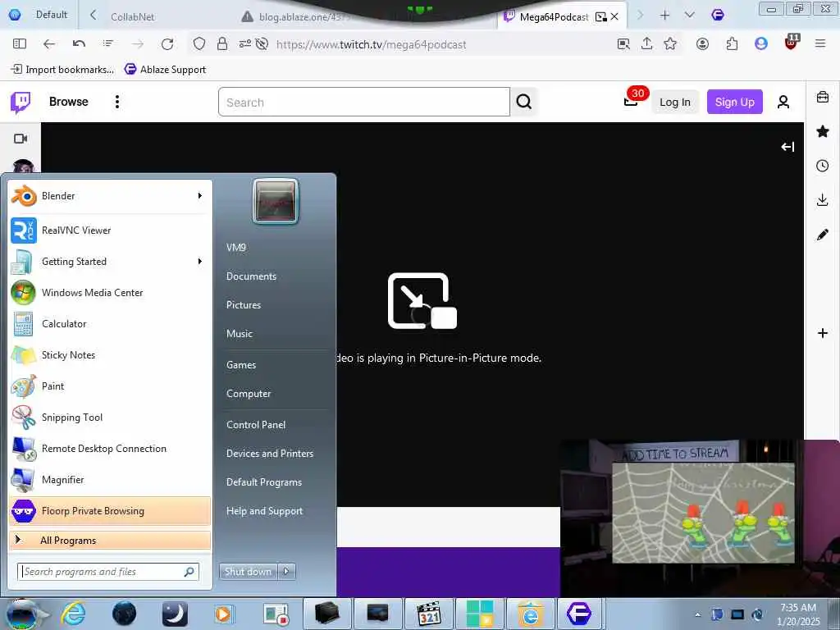
Task: Click the Floorp taskbar icon
Action: point(578,614)
